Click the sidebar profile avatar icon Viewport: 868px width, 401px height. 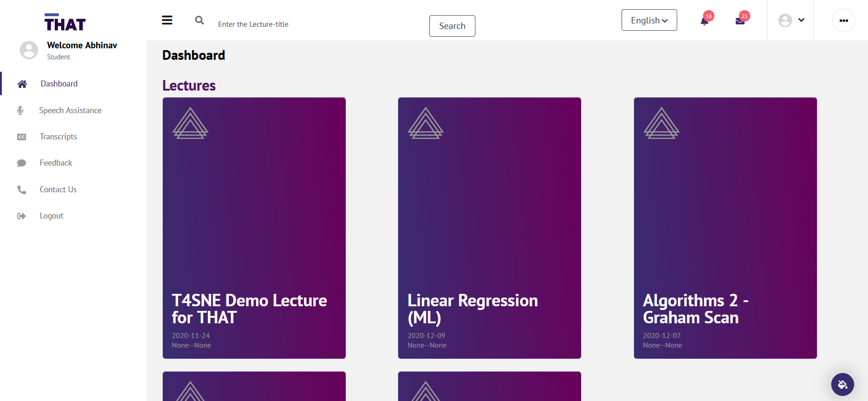pos(29,50)
